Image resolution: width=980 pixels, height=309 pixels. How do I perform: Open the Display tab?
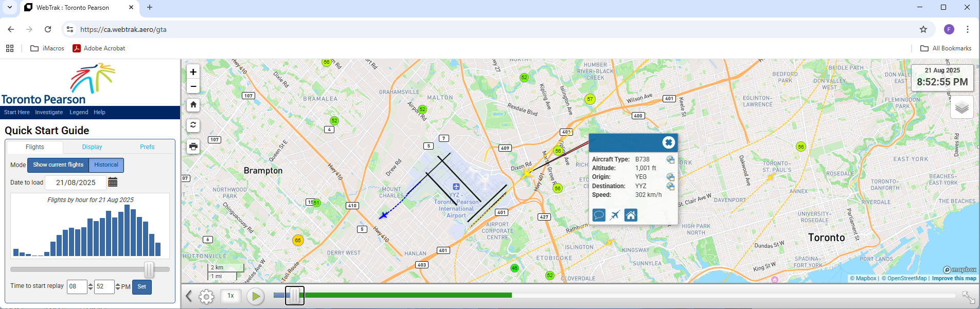92,147
